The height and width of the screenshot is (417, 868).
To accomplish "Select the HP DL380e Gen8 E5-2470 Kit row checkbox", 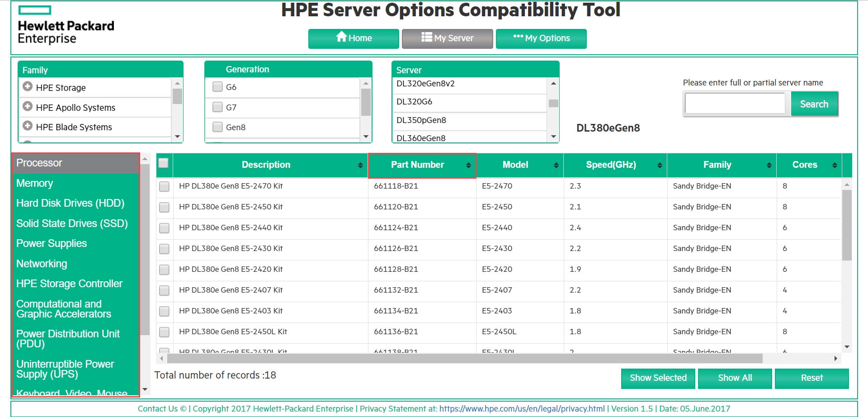I will (164, 186).
